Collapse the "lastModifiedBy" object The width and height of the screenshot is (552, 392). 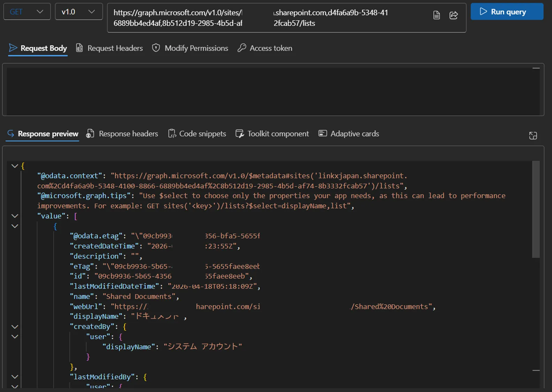click(x=15, y=377)
